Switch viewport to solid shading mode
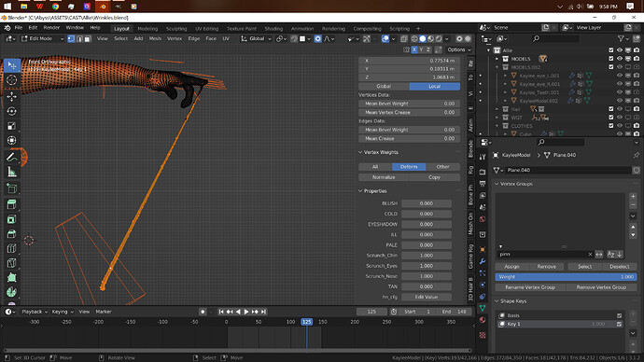This screenshot has height=362, width=644. (423, 38)
